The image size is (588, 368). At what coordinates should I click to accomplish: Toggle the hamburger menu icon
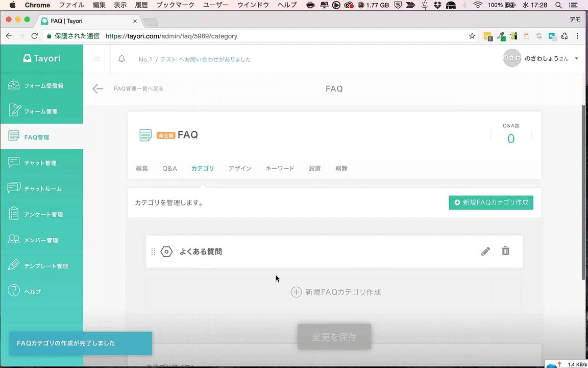[97, 59]
